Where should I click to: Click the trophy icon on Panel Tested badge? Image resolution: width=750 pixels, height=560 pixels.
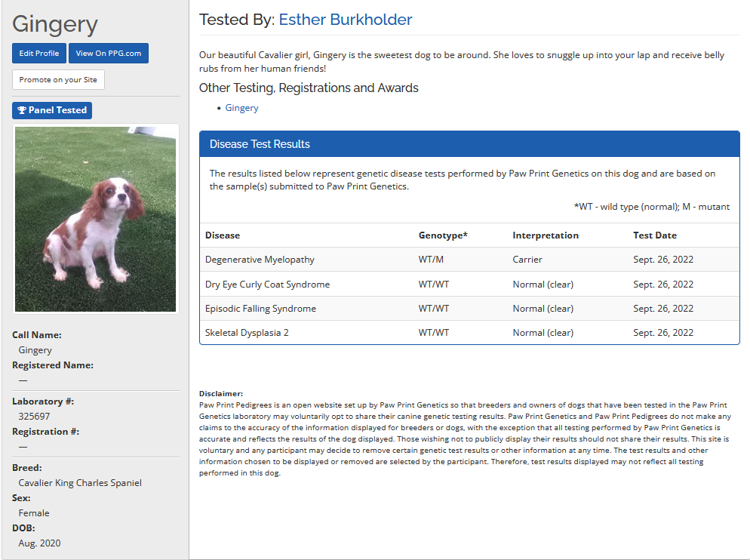pyautogui.click(x=22, y=110)
